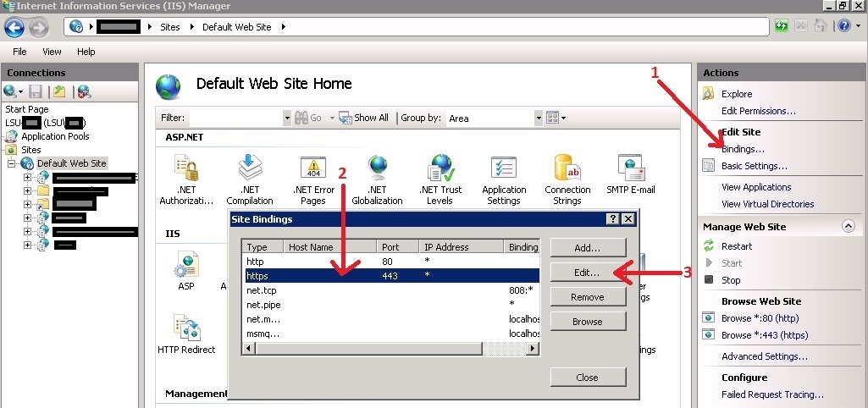
Task: Click the Explore action
Action: [x=736, y=94]
